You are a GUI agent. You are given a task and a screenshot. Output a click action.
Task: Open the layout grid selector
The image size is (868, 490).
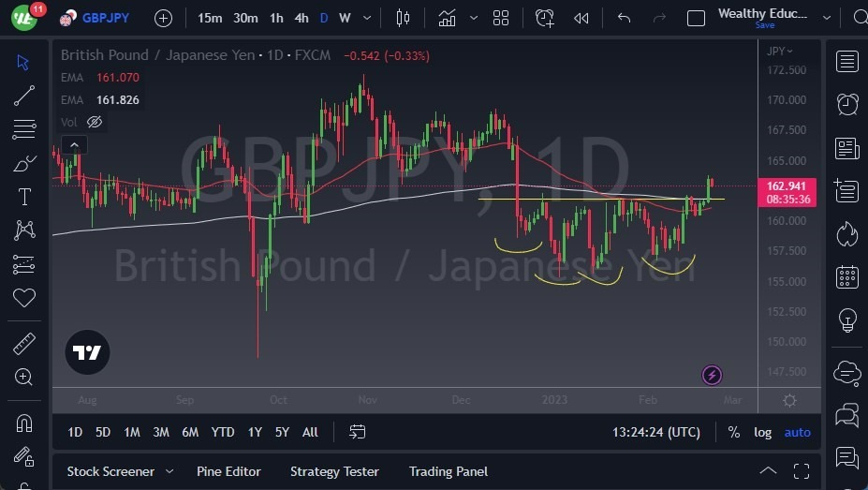pos(501,19)
